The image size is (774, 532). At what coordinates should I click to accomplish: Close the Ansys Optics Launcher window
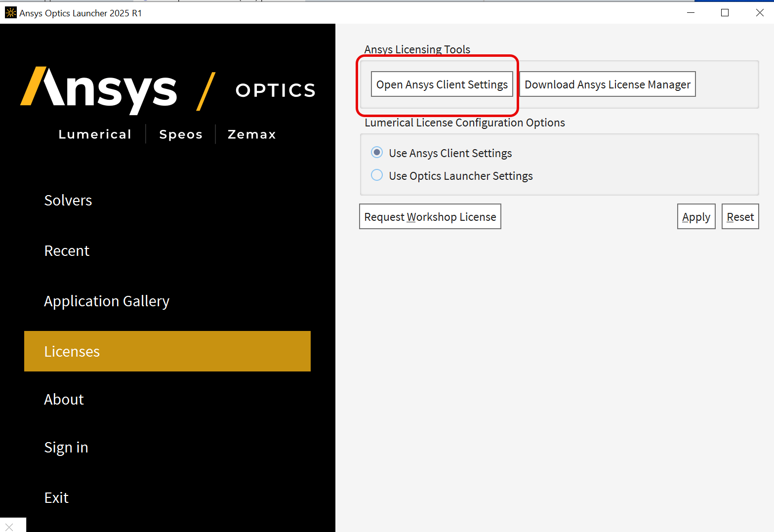pos(760,13)
